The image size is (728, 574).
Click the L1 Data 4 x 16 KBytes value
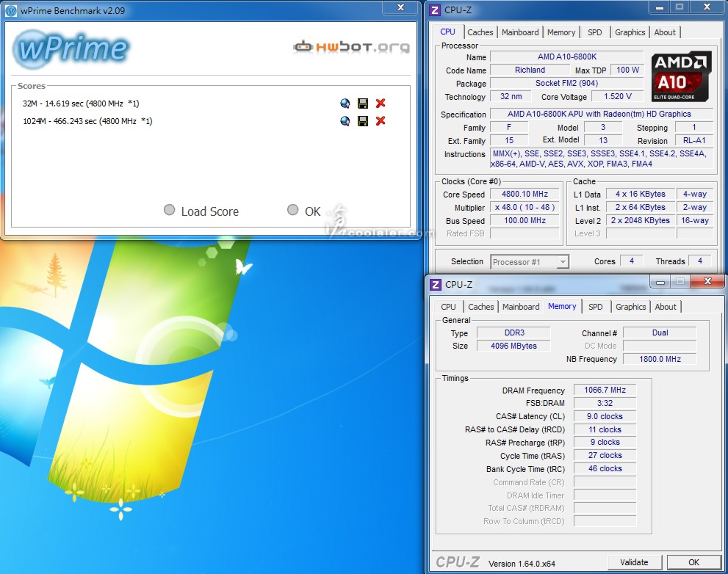[x=641, y=194]
